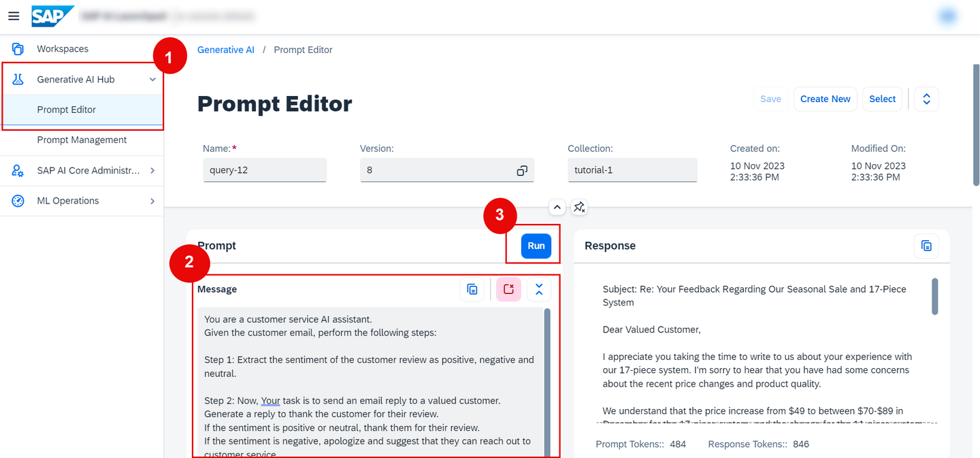Unpin the header with pin icon
This screenshot has height=458, width=980.
[x=579, y=207]
